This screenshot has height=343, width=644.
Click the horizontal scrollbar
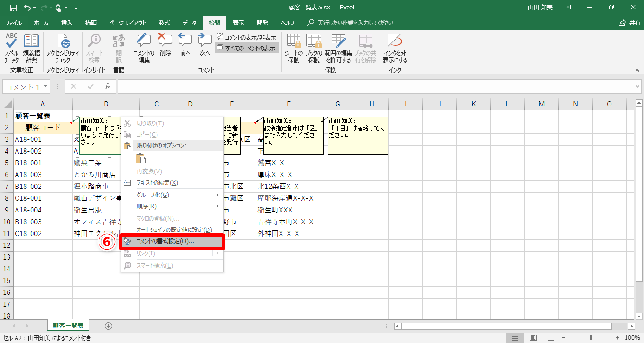tap(506, 326)
